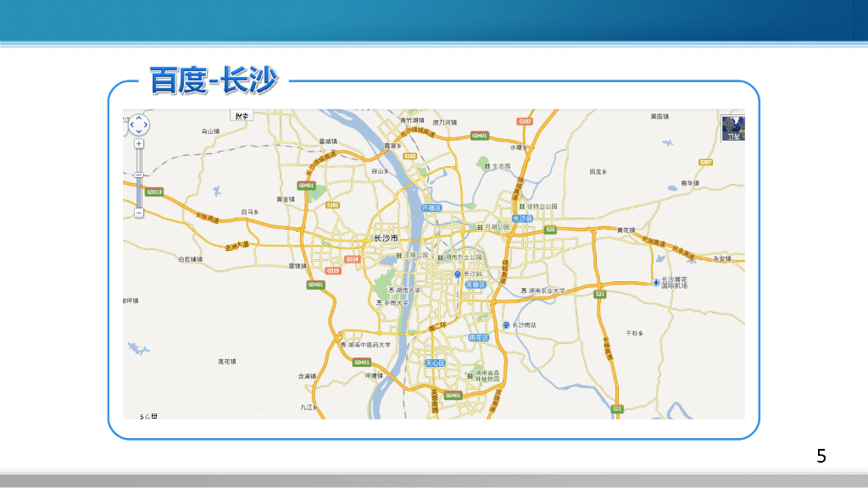Click the 捞刀河镇 town label
Image resolution: width=868 pixels, height=488 pixels.
(x=444, y=123)
